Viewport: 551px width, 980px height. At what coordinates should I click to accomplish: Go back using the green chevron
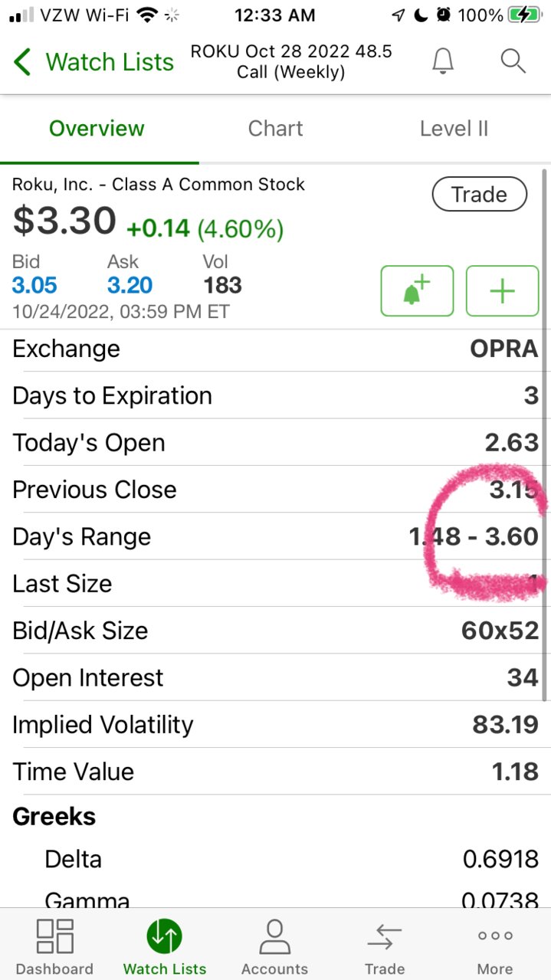pyautogui.click(x=23, y=62)
